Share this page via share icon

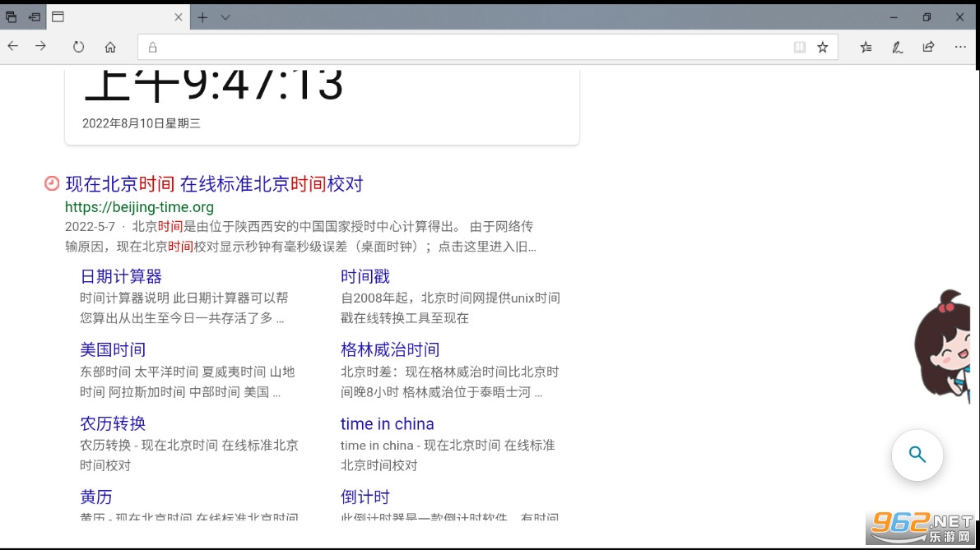pyautogui.click(x=928, y=47)
